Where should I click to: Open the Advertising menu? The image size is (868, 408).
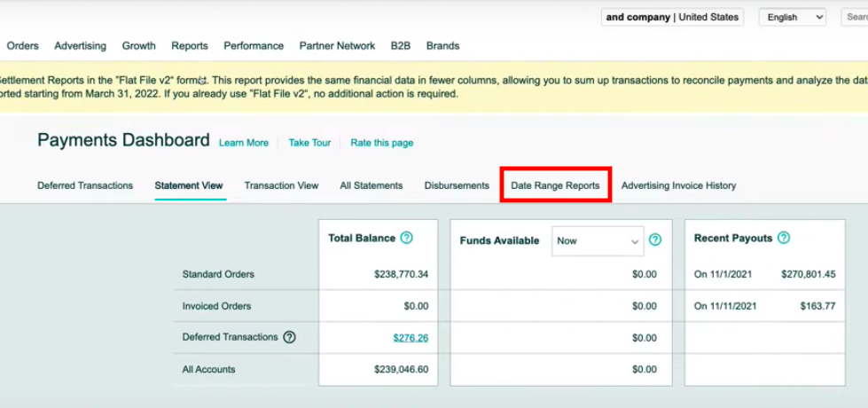pos(80,46)
